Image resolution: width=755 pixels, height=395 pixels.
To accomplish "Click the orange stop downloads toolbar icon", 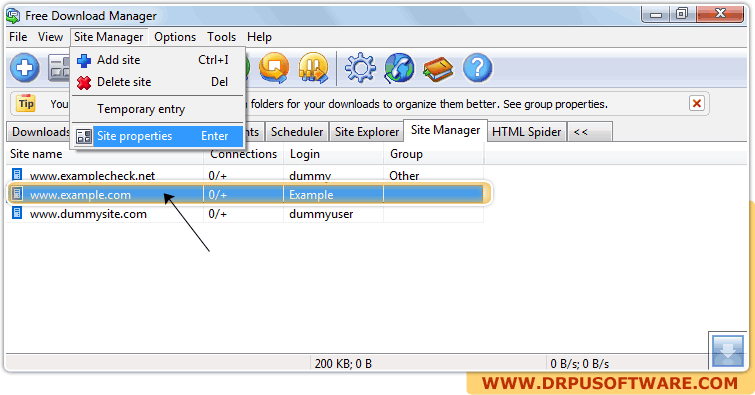I will [274, 68].
